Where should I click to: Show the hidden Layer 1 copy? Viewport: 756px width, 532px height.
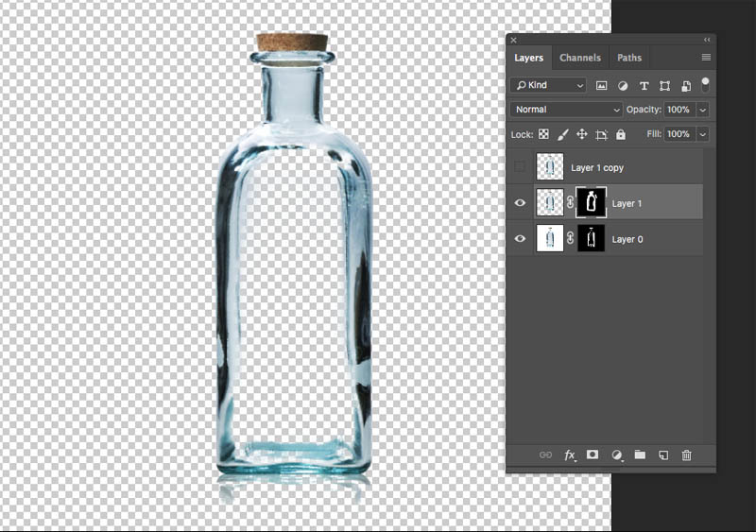click(x=519, y=167)
